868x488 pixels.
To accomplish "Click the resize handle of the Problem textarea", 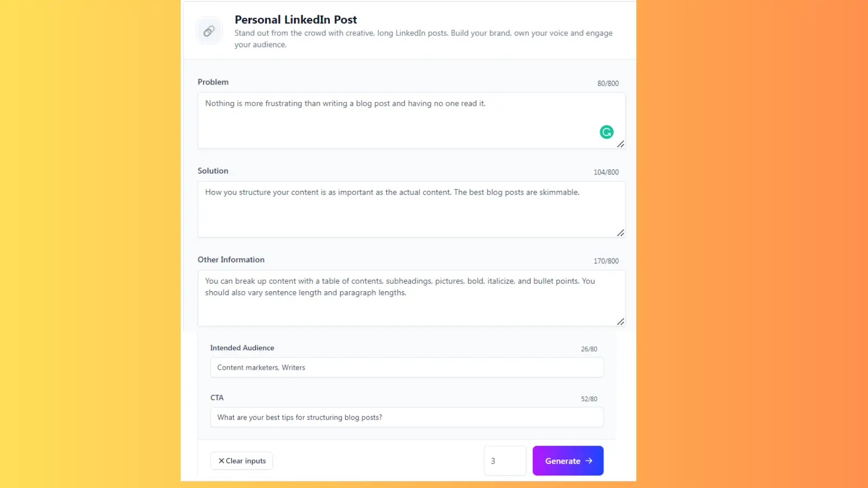I will coord(621,144).
